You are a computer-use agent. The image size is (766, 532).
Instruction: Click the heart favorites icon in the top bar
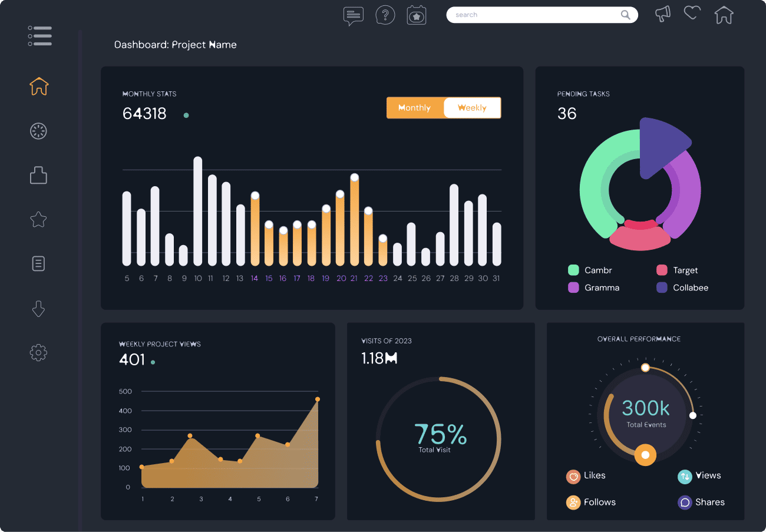click(x=692, y=13)
